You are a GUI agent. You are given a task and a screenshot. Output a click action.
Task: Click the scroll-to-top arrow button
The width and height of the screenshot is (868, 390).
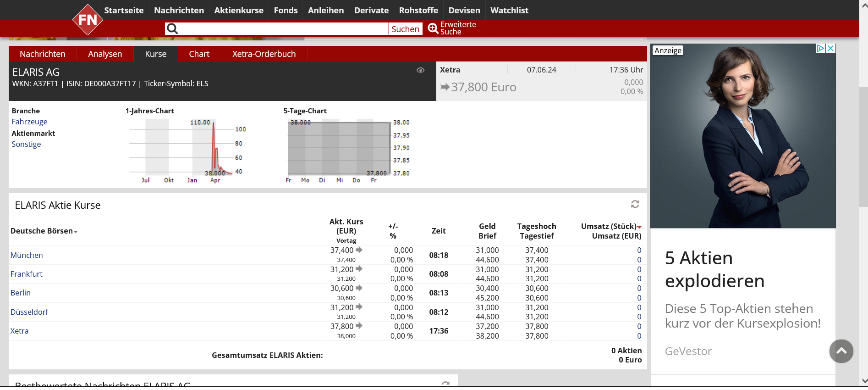[x=841, y=351]
